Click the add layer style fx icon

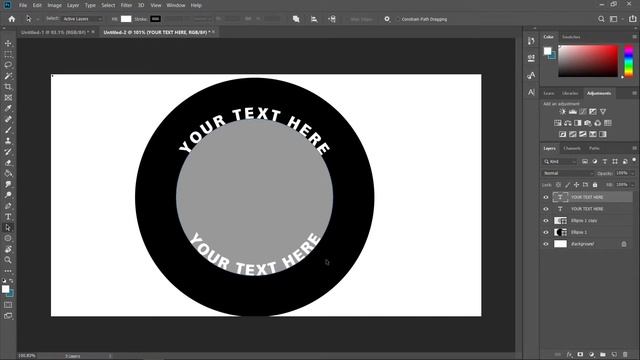(569, 355)
